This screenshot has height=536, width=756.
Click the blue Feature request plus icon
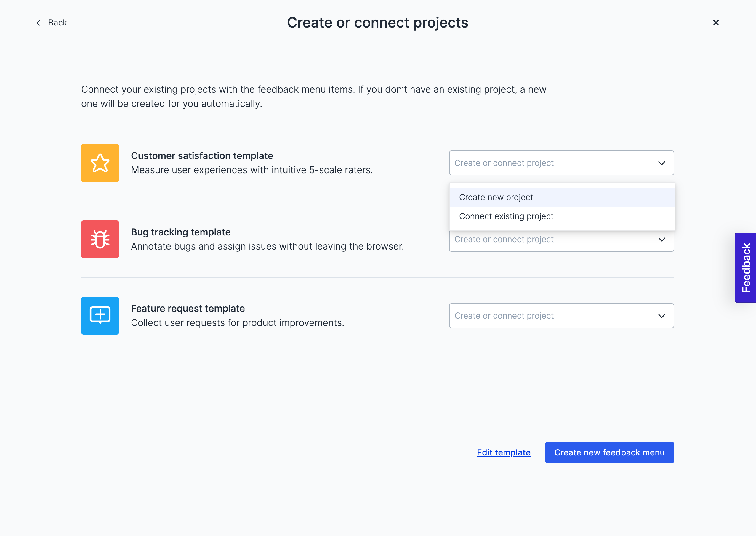click(100, 315)
